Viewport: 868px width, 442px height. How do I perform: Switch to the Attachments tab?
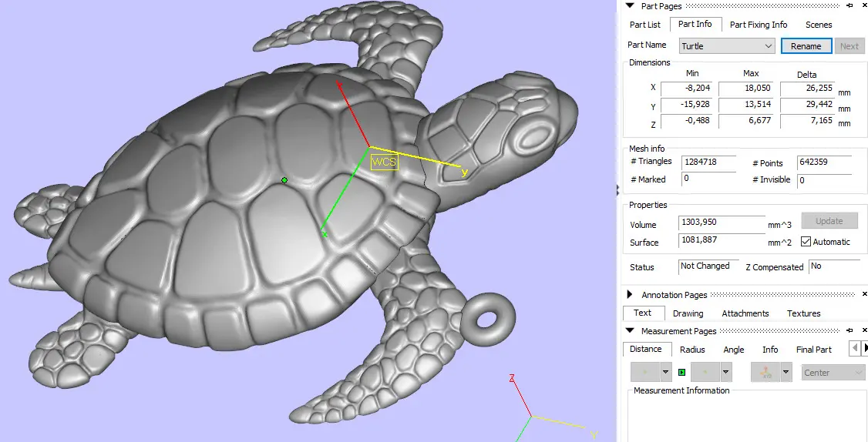pyautogui.click(x=745, y=313)
